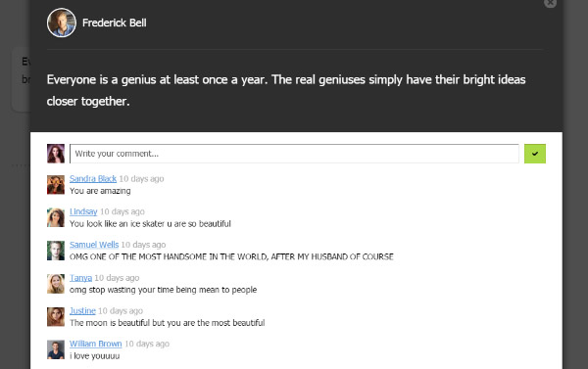Go to Justine's profile link
Image resolution: width=588 pixels, height=369 pixels.
coord(82,310)
